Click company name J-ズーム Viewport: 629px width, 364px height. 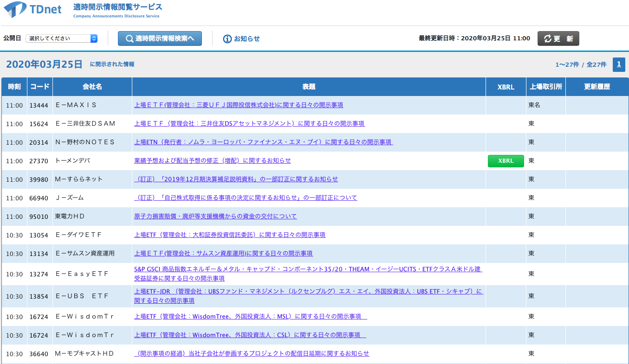point(70,198)
